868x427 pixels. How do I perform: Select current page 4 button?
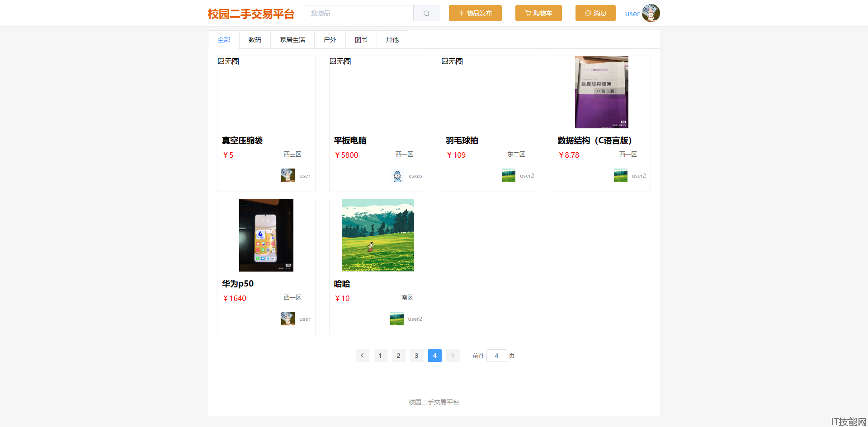pyautogui.click(x=435, y=356)
